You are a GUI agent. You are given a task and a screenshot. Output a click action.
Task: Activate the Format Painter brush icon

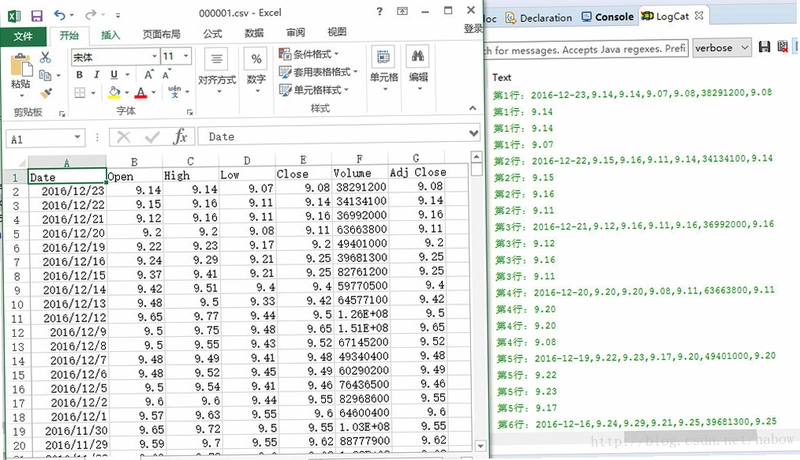(46, 93)
